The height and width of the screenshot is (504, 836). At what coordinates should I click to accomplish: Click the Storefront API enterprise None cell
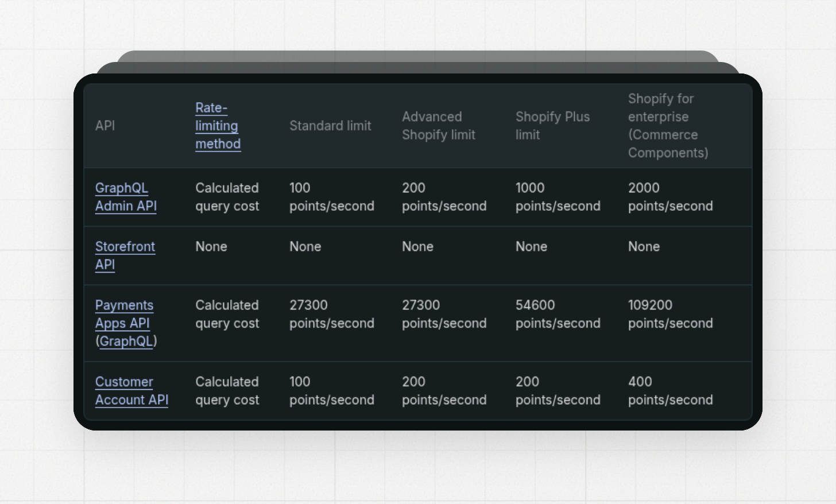tap(644, 247)
